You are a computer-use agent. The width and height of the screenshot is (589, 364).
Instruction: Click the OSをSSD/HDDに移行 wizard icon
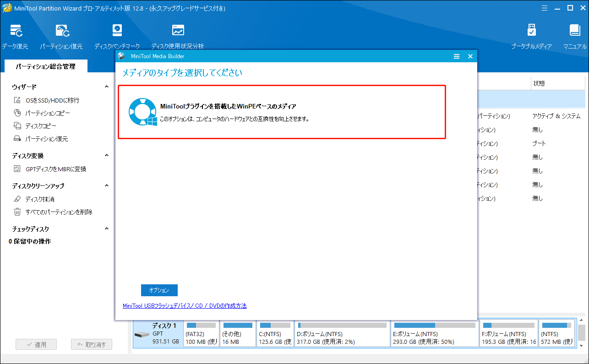pos(17,100)
